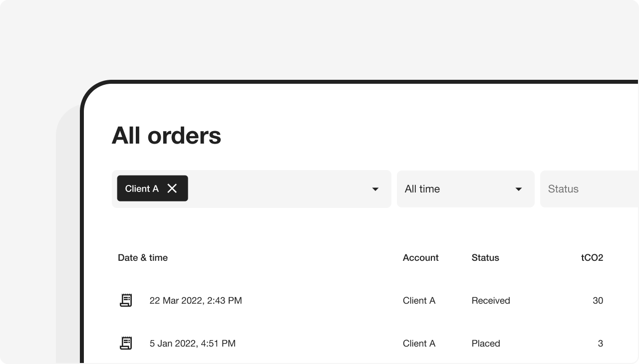Sort by Status column header
Viewport: 639px width, 364px height.
click(485, 258)
